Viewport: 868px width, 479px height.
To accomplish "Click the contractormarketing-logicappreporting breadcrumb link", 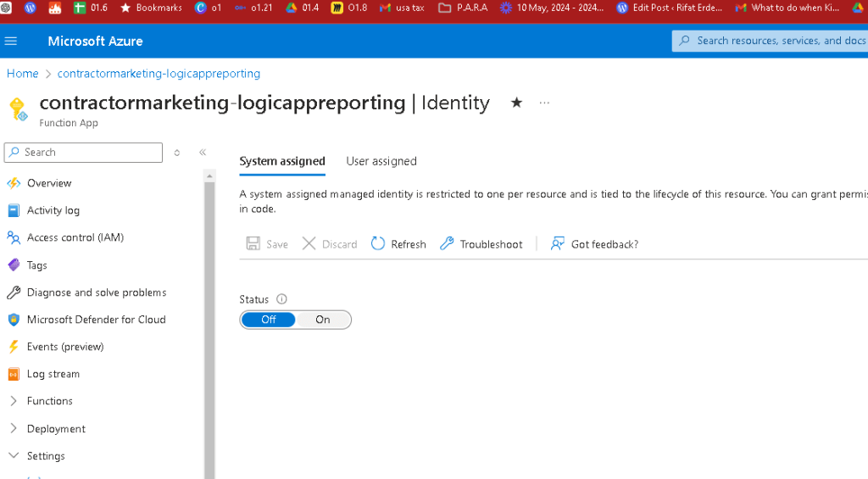I will pyautogui.click(x=159, y=74).
